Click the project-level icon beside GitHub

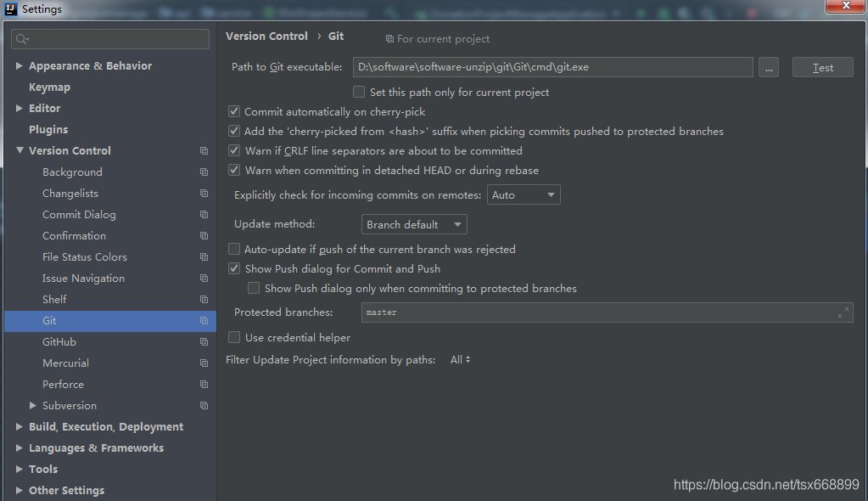click(204, 342)
